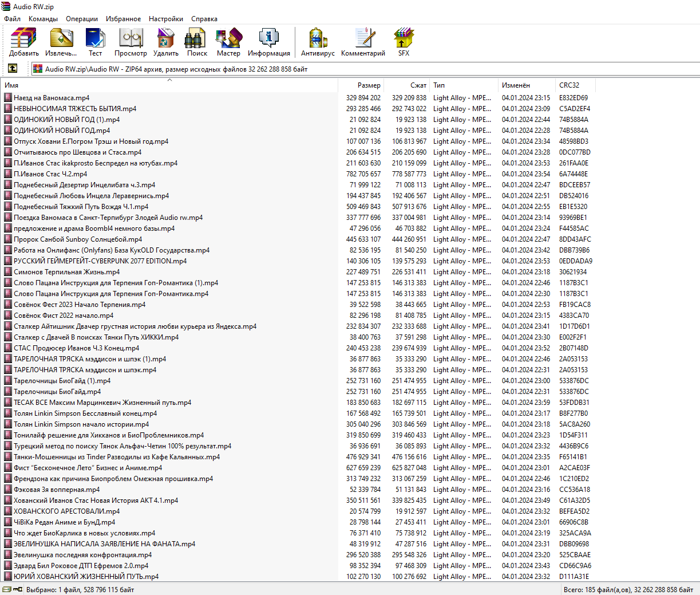This screenshot has width=700, height=595.
Task: Click the archive icon in the address bar
Action: click(38, 69)
